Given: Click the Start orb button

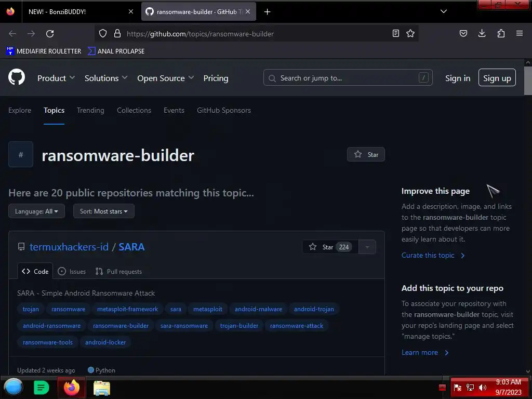Looking at the screenshot, I should (x=13, y=387).
